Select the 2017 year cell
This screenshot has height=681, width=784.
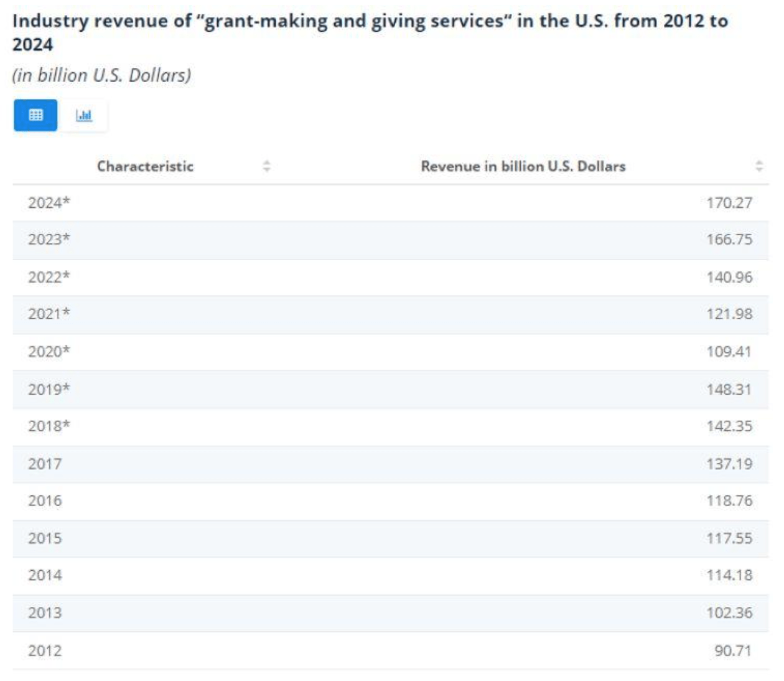click(x=45, y=464)
